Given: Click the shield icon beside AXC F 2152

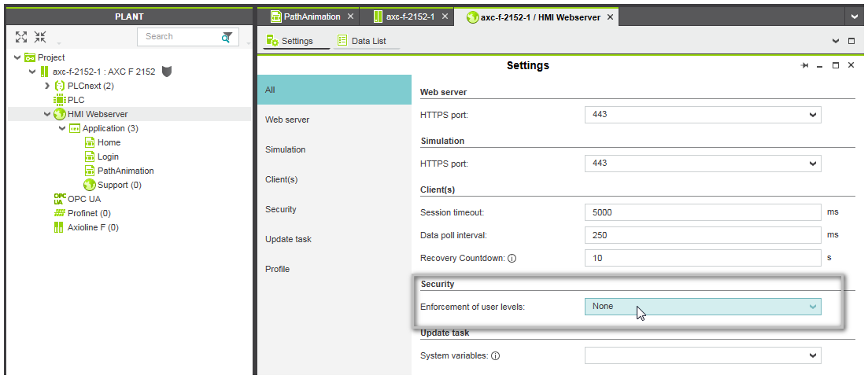Looking at the screenshot, I should coord(166,72).
